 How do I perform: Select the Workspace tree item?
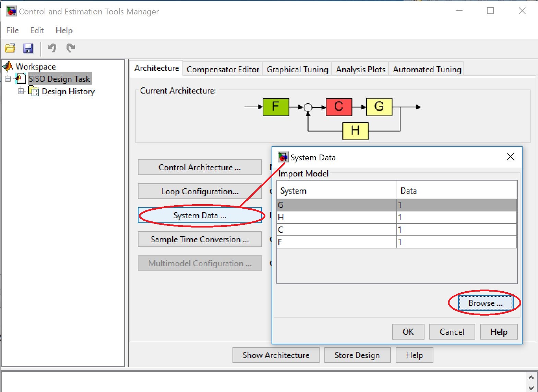36,66
